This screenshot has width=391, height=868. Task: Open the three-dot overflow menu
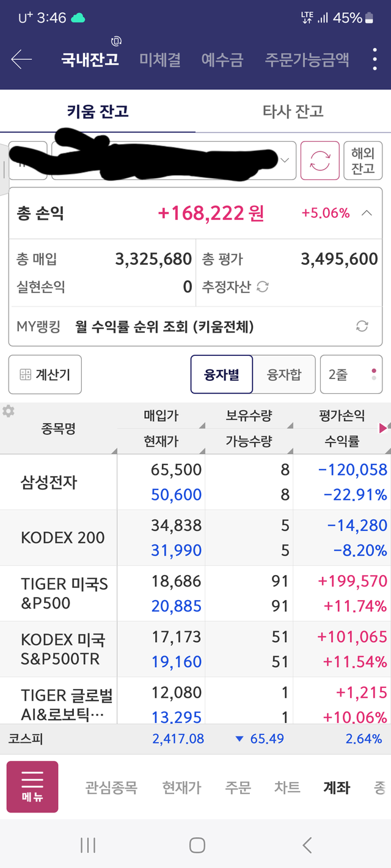(x=375, y=59)
